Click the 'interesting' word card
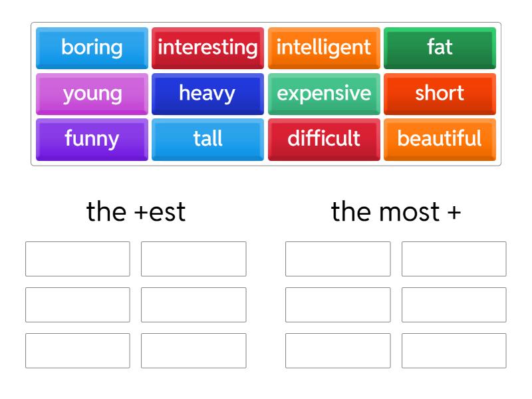Viewport: 532px width, 399px height. [x=207, y=47]
